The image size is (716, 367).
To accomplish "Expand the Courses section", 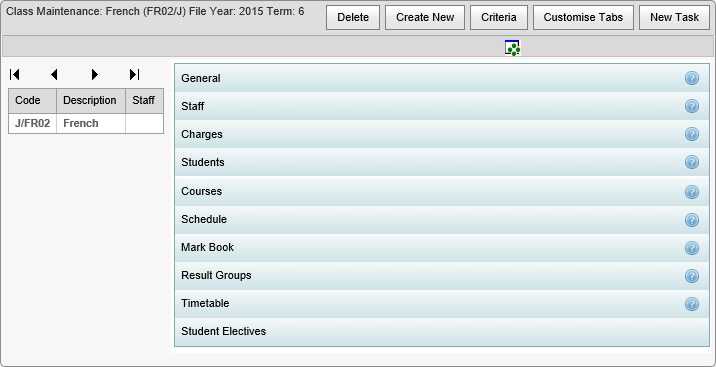I will [442, 191].
